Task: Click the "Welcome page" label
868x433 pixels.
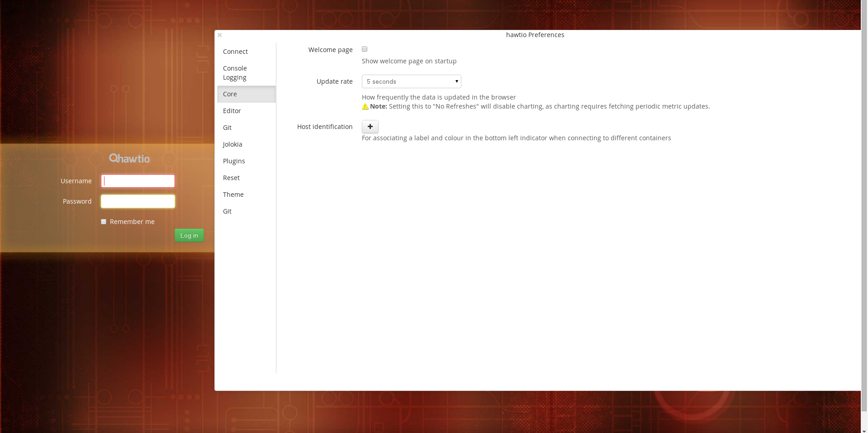Action: [x=330, y=50]
